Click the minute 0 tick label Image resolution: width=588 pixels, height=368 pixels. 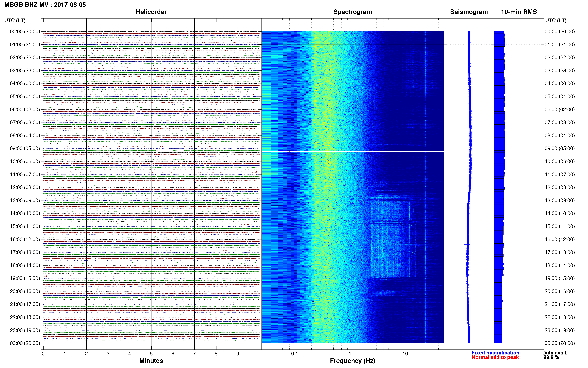tap(43, 354)
